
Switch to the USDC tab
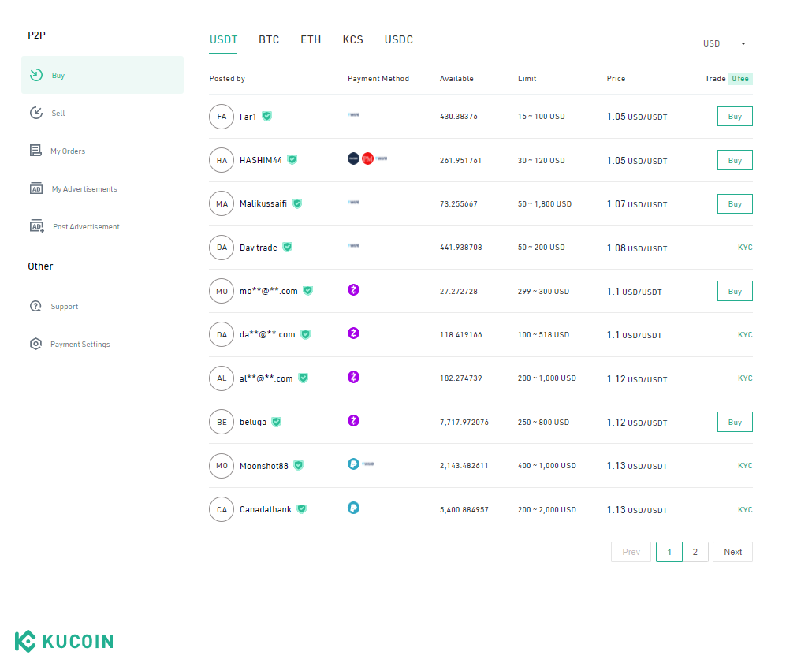click(399, 40)
